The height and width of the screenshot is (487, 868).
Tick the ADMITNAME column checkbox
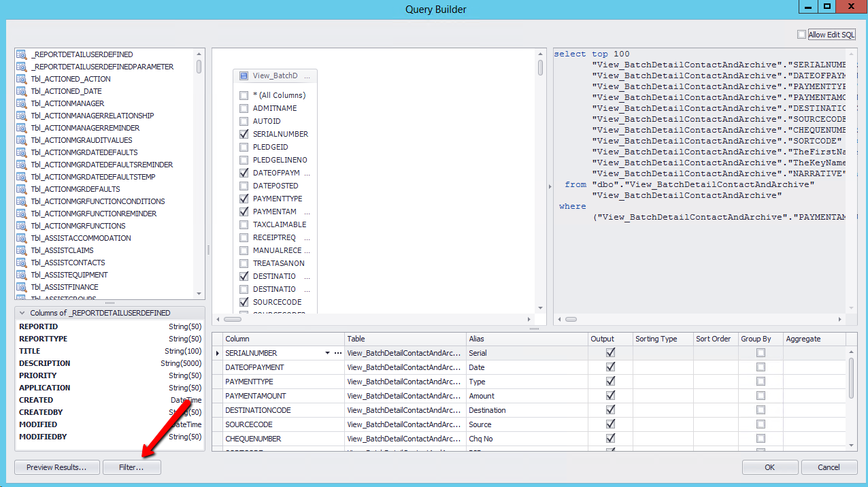tap(244, 108)
